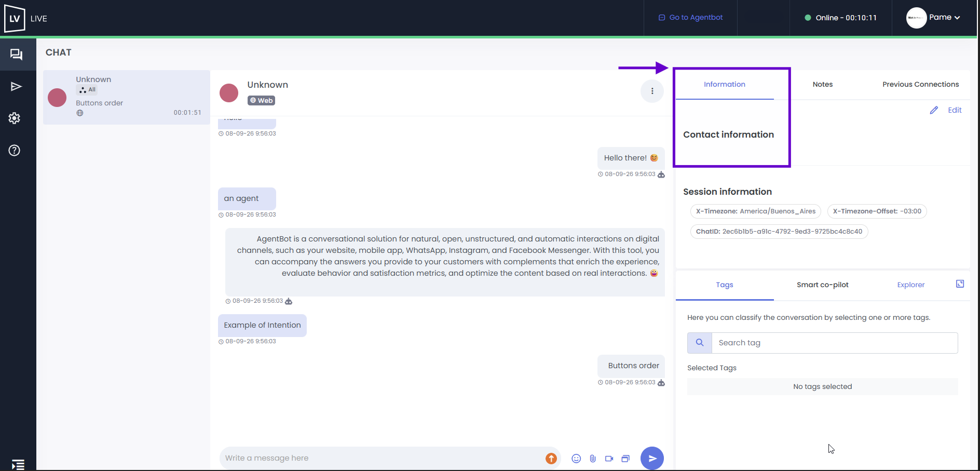Screen dimensions: 980x471
Task: Click the 'Hello there!' message bubble
Action: 631,158
